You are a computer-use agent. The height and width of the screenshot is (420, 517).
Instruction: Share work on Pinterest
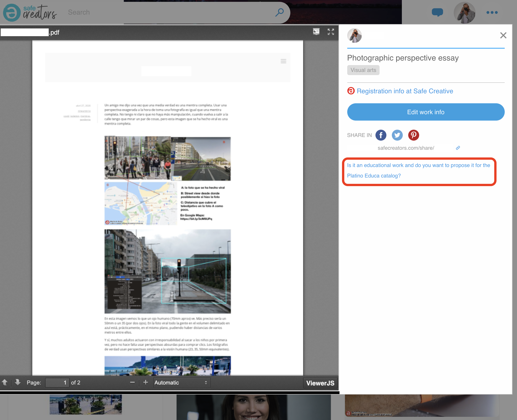pos(413,135)
